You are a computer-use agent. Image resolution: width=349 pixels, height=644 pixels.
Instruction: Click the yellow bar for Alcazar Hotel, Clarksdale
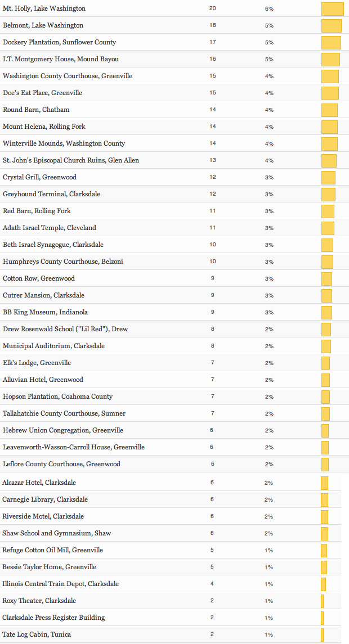click(324, 483)
